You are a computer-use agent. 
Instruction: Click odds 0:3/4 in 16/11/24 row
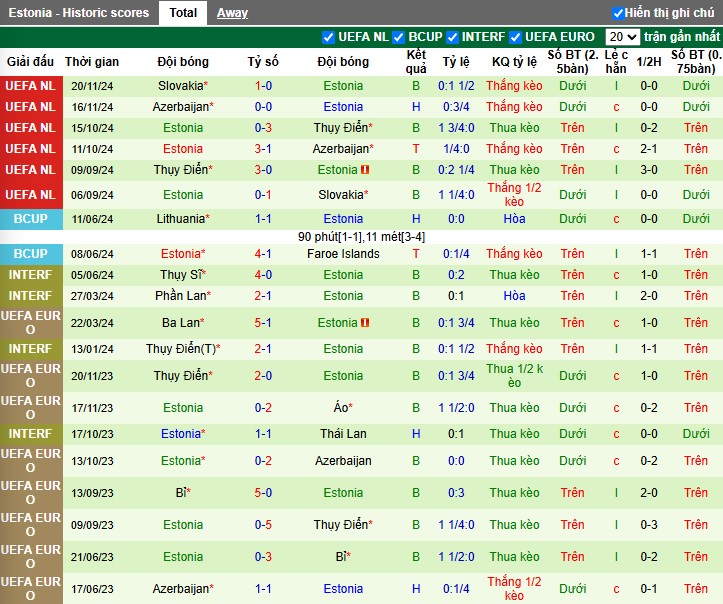456,107
